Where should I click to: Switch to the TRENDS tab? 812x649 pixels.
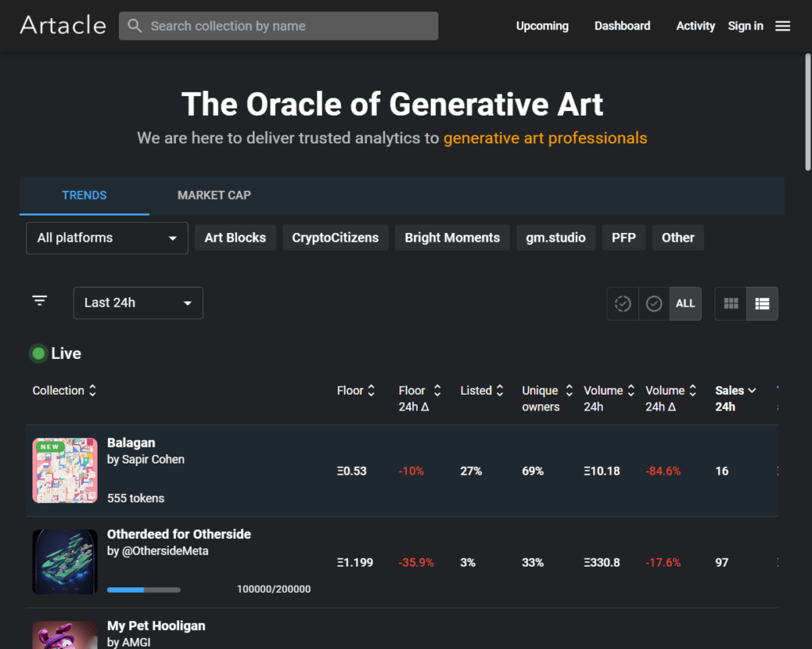point(84,196)
